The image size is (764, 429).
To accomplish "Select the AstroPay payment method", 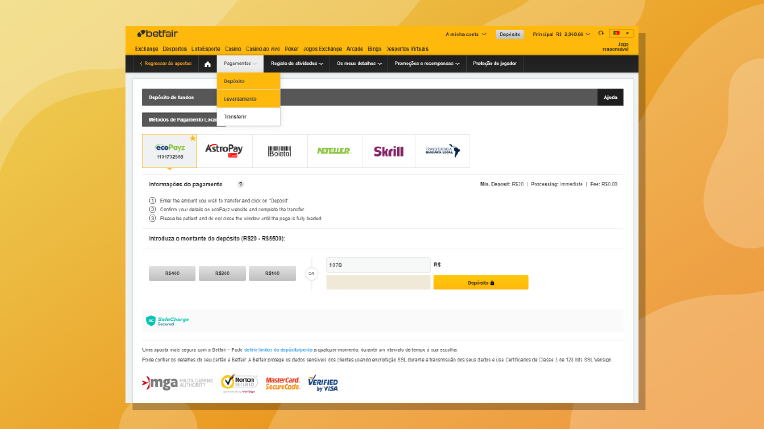I will tap(224, 151).
